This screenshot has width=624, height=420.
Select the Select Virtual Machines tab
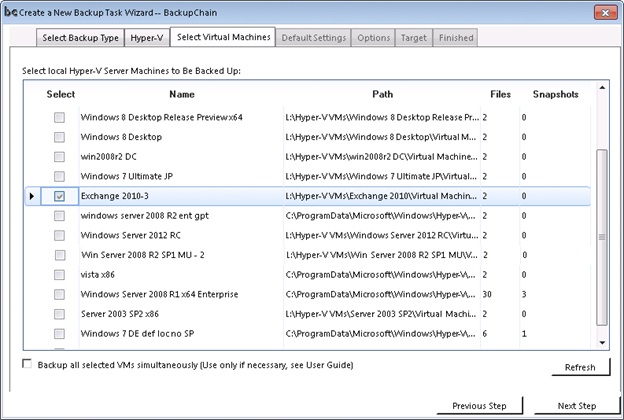[223, 37]
